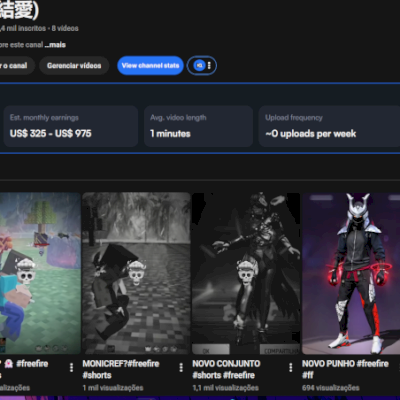This screenshot has height=400, width=400.
Task: Click the '1 minutes' value
Action: 170,134
